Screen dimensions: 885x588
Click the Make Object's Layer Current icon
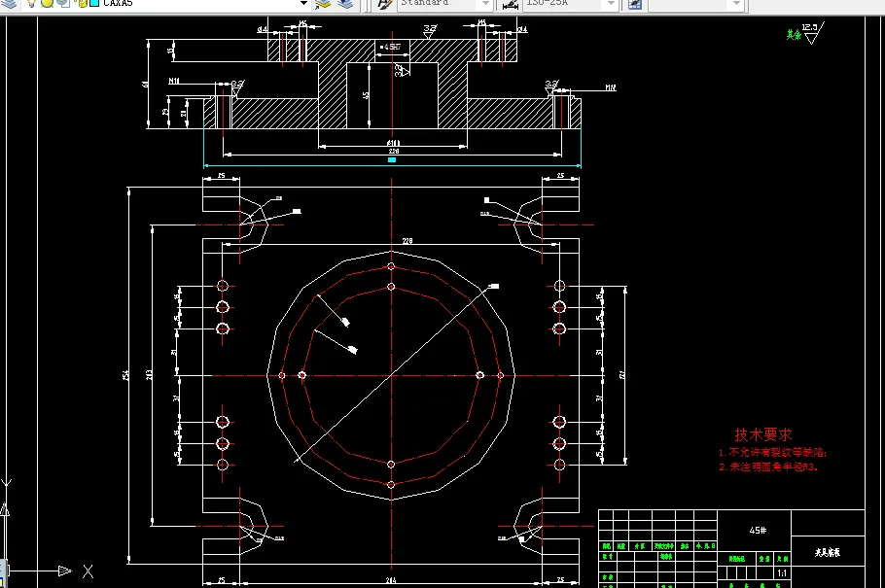coord(322,4)
